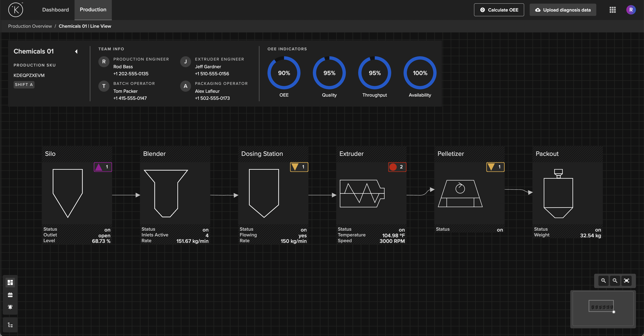
Task: Switch to the Dashboard tab
Action: pyautogui.click(x=56, y=10)
